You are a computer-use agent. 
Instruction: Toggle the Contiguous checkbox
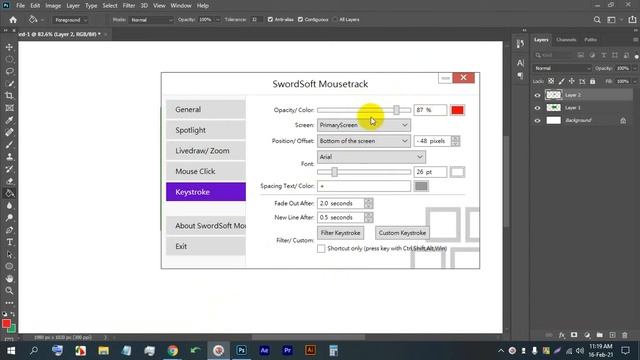coord(300,20)
